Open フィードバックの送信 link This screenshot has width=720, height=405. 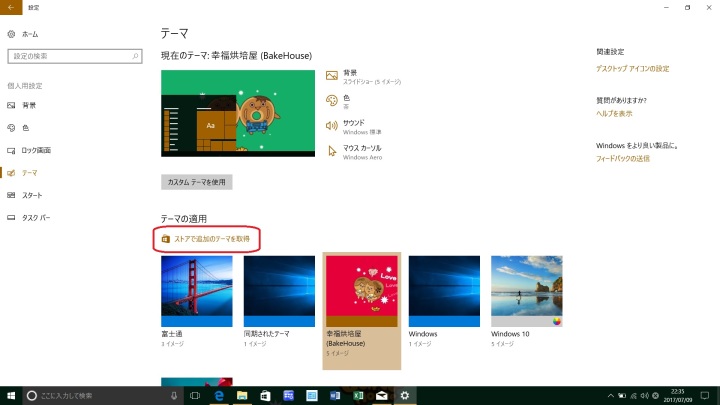(x=623, y=158)
